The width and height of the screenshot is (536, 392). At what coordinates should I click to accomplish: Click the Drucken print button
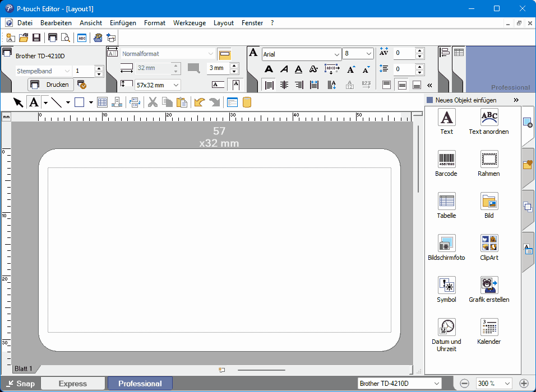coord(50,85)
